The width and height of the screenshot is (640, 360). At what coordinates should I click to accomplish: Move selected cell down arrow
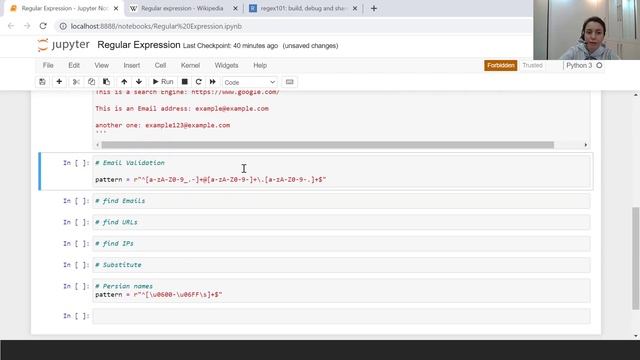pos(139,82)
